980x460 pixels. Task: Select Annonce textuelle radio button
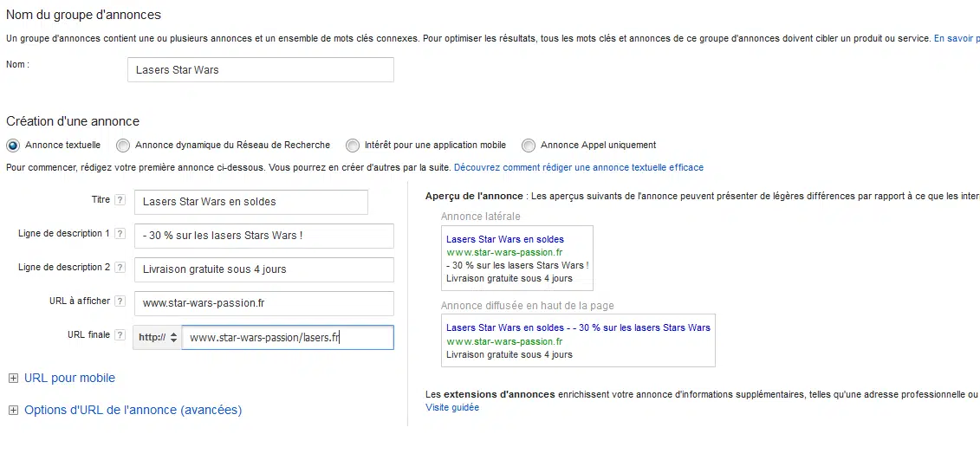point(13,146)
